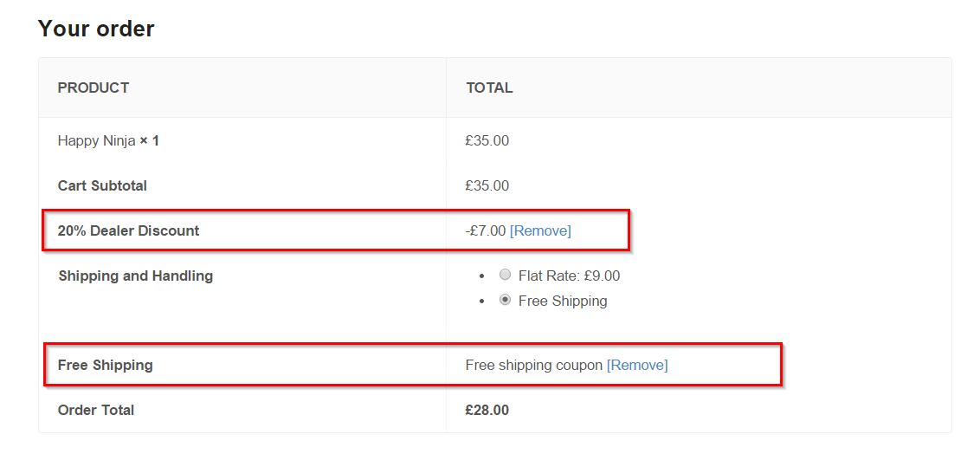Click the Order Total label

pos(96,410)
